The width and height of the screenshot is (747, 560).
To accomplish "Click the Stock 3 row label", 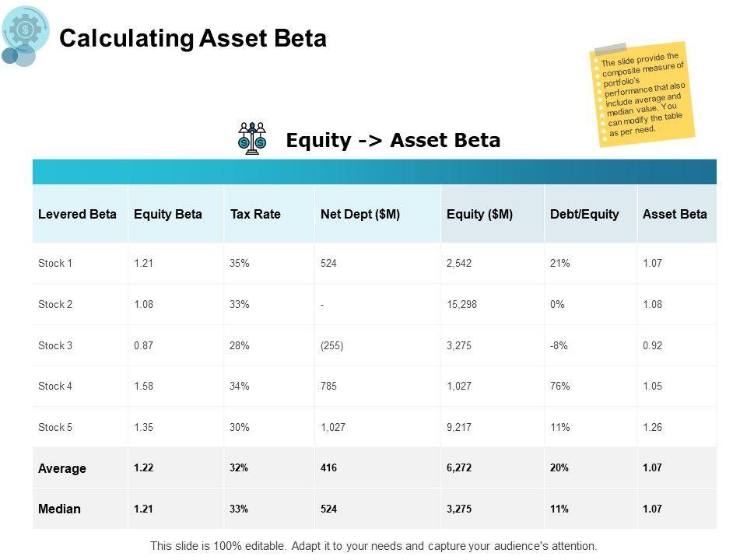I will [x=55, y=345].
